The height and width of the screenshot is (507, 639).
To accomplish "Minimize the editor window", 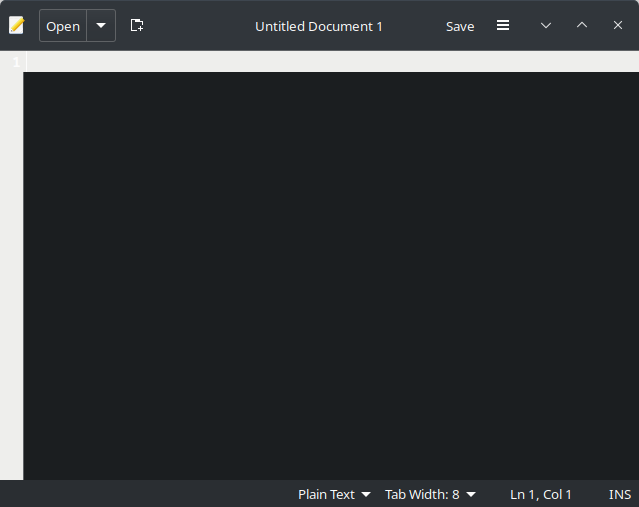I will (x=546, y=25).
